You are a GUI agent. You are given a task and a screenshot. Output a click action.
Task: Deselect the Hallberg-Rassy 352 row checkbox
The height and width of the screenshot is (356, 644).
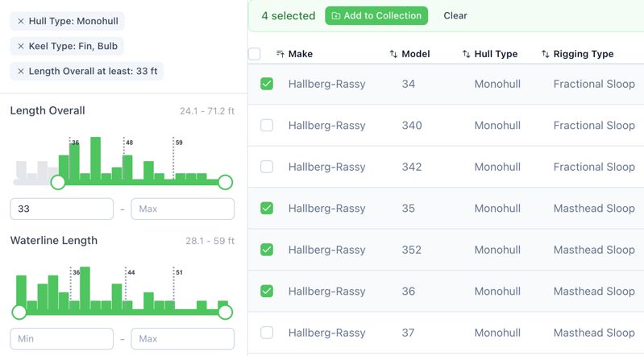pos(267,250)
